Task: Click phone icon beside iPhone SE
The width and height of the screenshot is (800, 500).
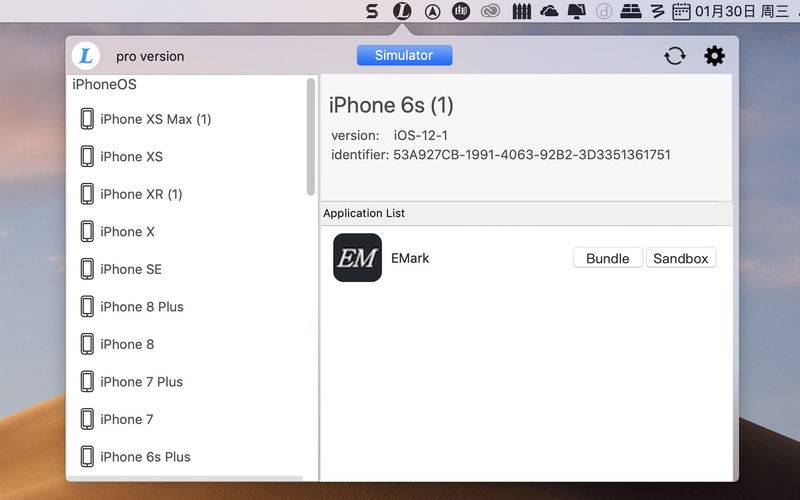Action: (x=87, y=269)
